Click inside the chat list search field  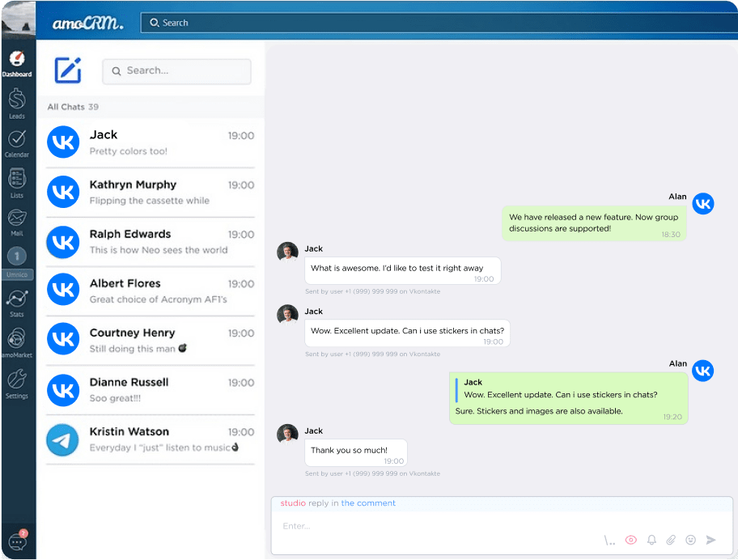click(176, 71)
